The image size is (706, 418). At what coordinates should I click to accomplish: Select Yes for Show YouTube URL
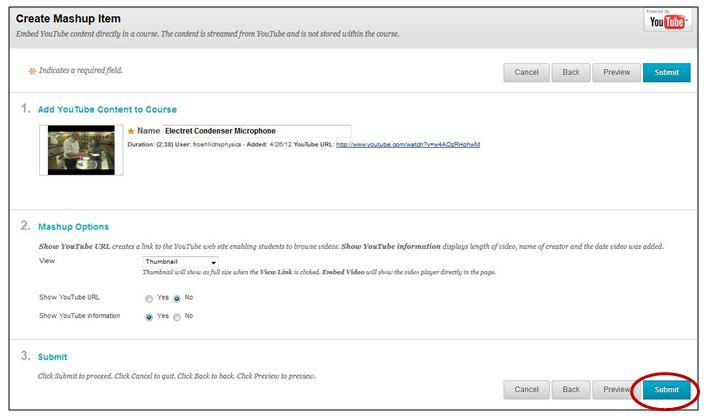[149, 299]
